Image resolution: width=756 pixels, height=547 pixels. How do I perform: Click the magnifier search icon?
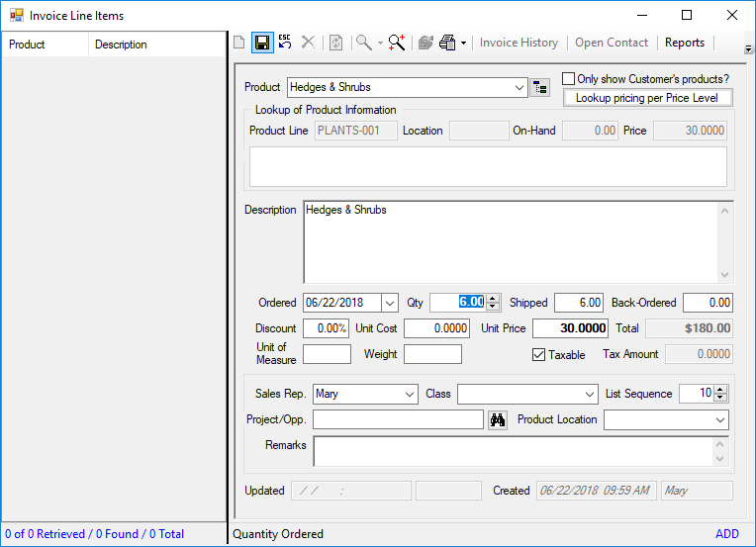click(364, 43)
